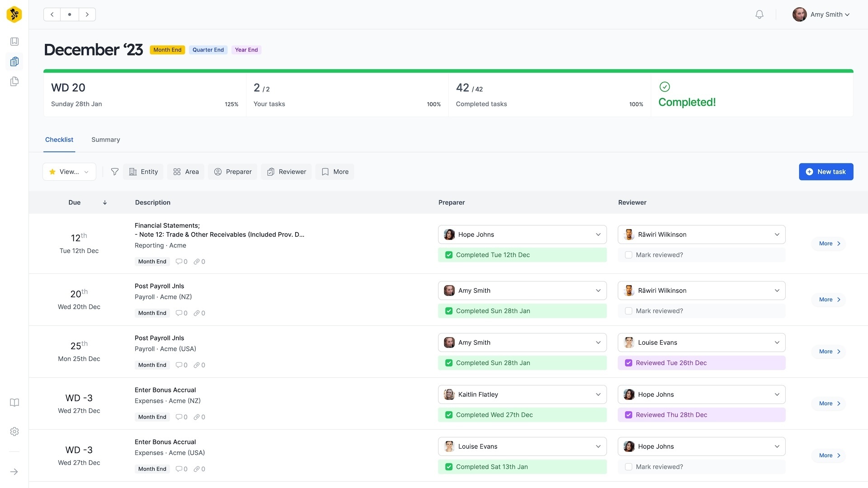Viewport: 868px width, 488px height.
Task: Open the checklist clipboard sidebar icon
Action: point(14,61)
